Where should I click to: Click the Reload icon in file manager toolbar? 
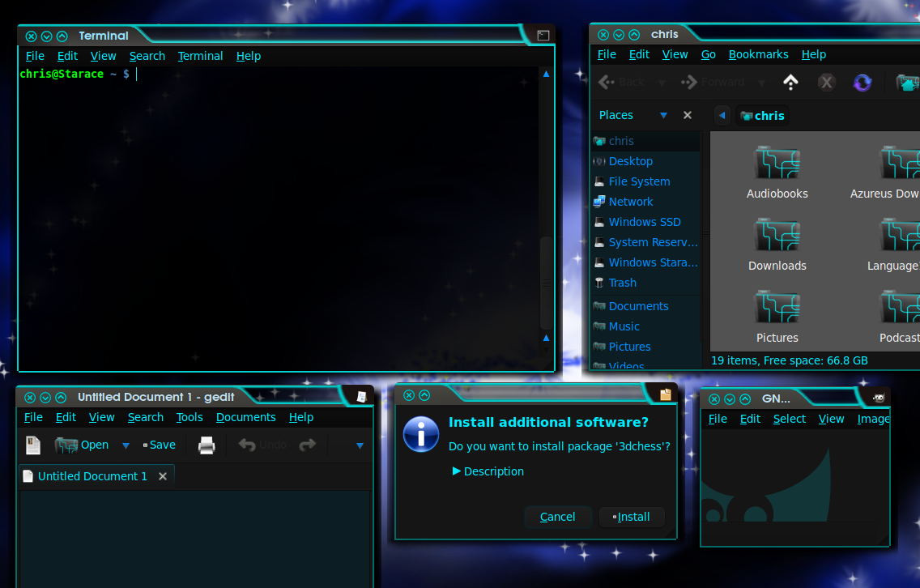tap(862, 82)
